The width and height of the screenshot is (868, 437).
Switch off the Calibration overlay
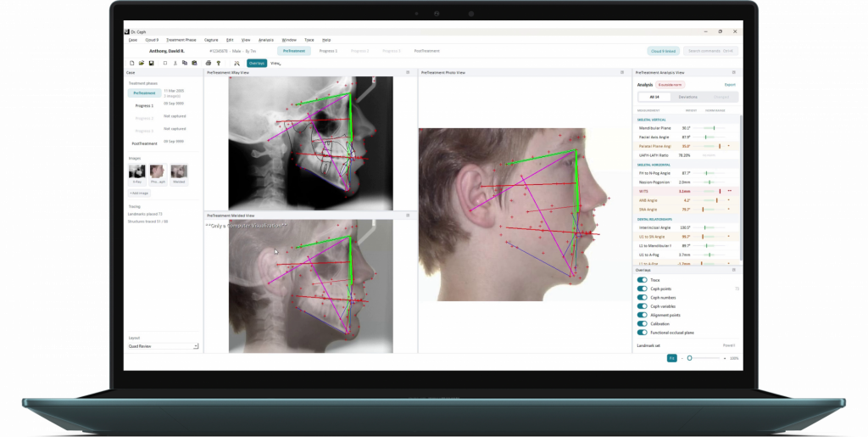[643, 323]
